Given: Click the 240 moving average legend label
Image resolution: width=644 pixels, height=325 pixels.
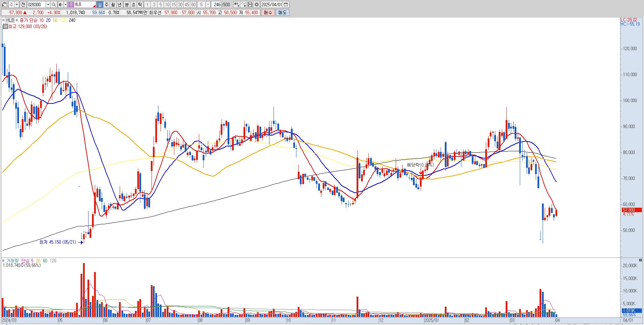Looking at the screenshot, I should click(72, 20).
